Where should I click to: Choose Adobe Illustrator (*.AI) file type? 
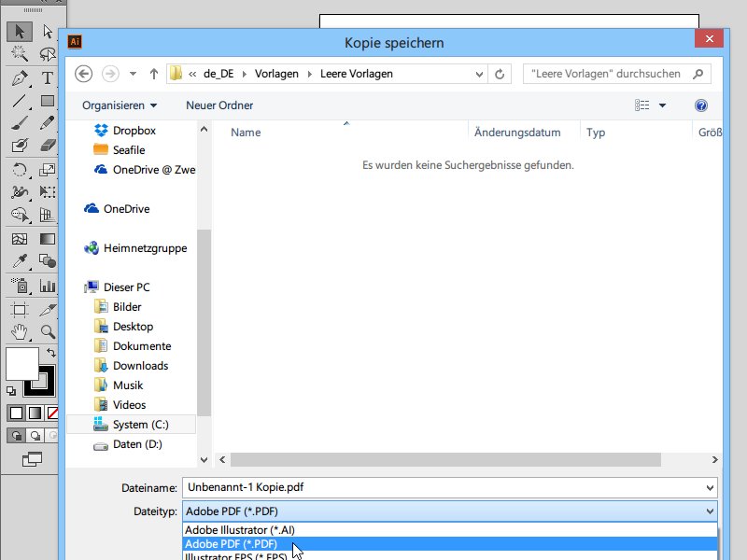(450, 529)
